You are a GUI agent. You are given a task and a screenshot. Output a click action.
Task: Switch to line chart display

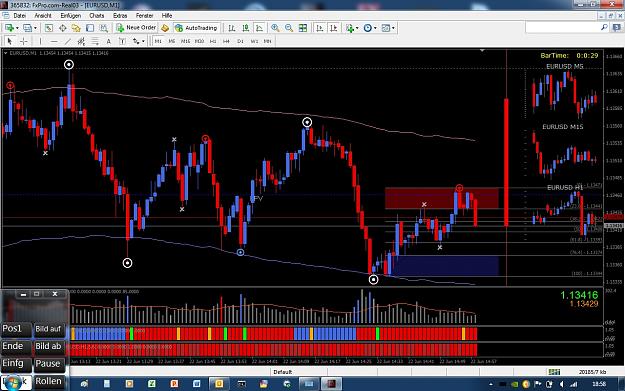(x=259, y=28)
